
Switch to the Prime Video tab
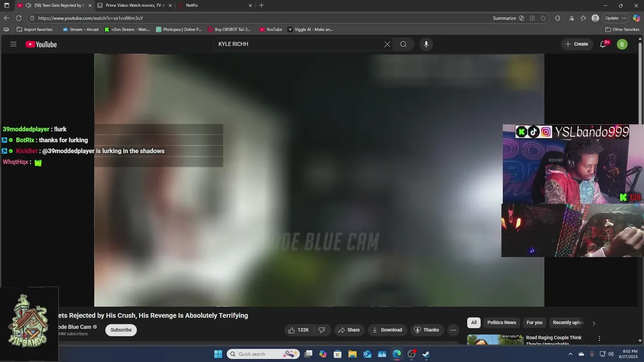pos(134,6)
